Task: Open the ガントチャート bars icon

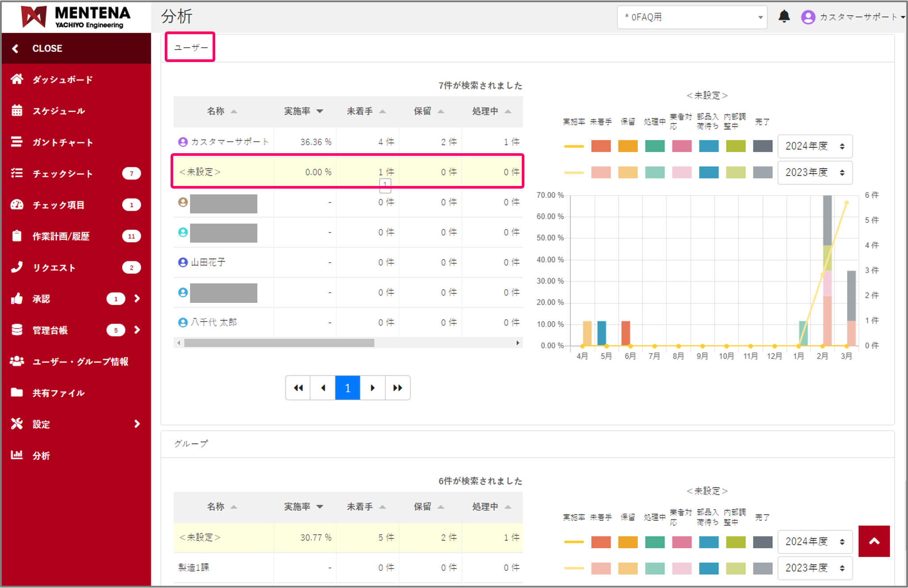Action: point(17,142)
